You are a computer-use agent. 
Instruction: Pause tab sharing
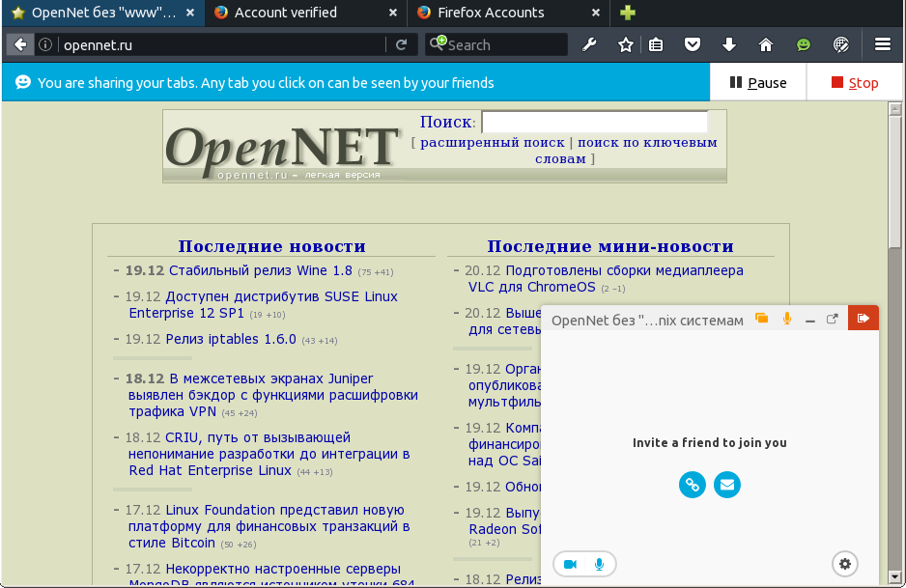click(758, 83)
